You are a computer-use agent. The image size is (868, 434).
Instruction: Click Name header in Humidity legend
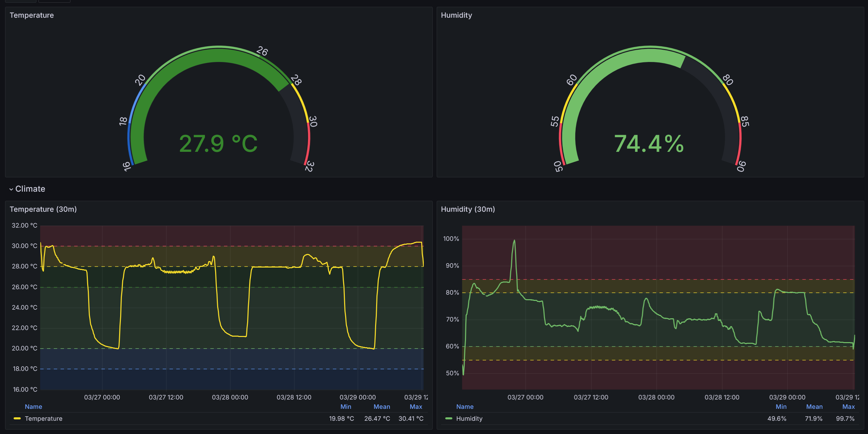pos(465,407)
